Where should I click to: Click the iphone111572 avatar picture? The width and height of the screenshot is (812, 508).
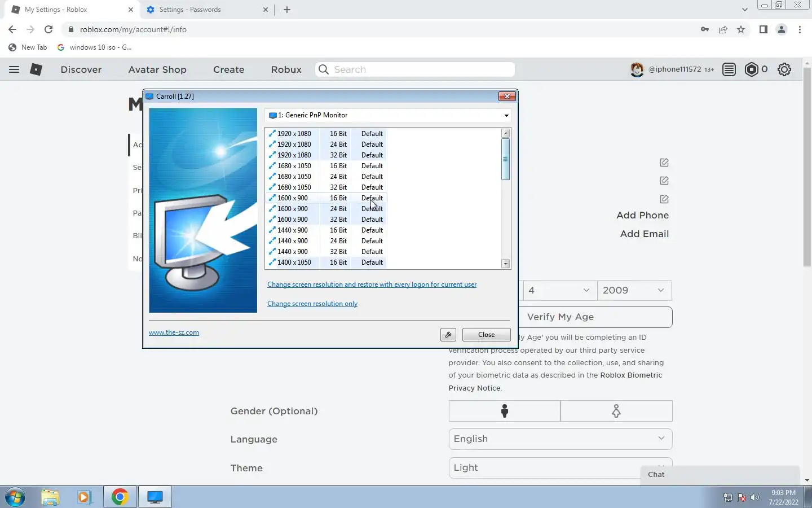point(637,69)
